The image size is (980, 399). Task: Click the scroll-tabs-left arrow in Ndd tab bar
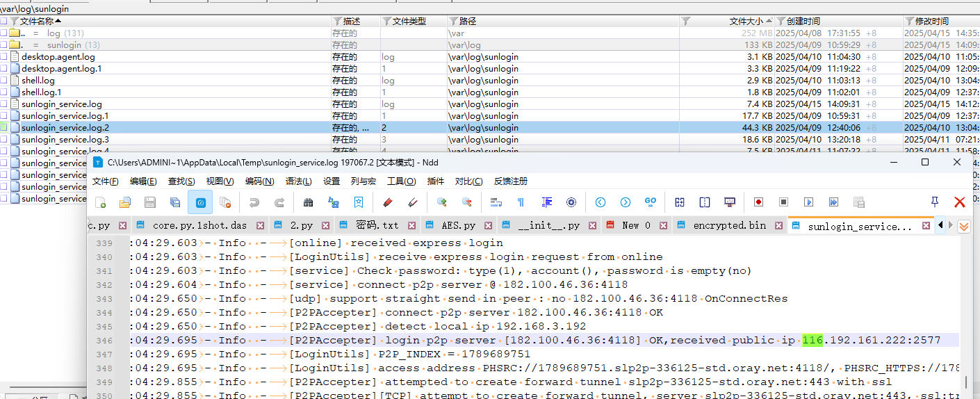click(940, 225)
